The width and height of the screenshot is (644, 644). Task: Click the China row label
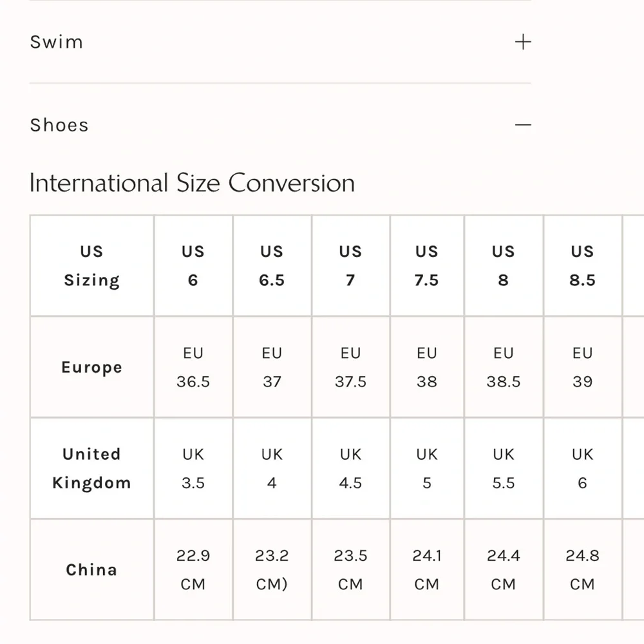tap(92, 570)
